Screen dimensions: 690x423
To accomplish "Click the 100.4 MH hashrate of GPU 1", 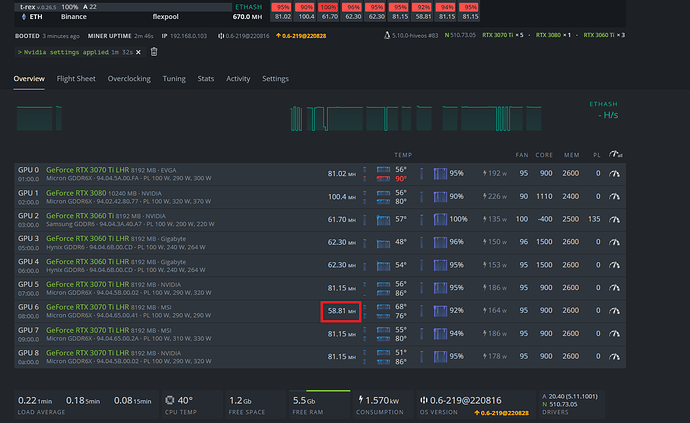I will point(341,196).
